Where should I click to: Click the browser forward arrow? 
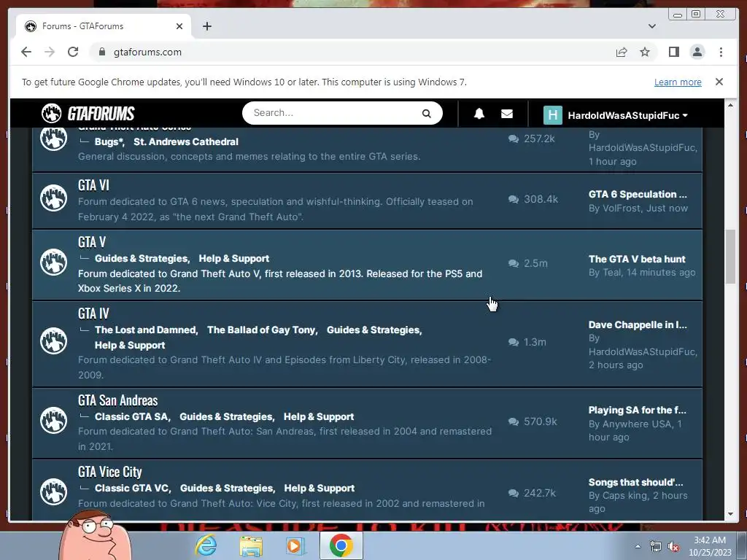50,52
